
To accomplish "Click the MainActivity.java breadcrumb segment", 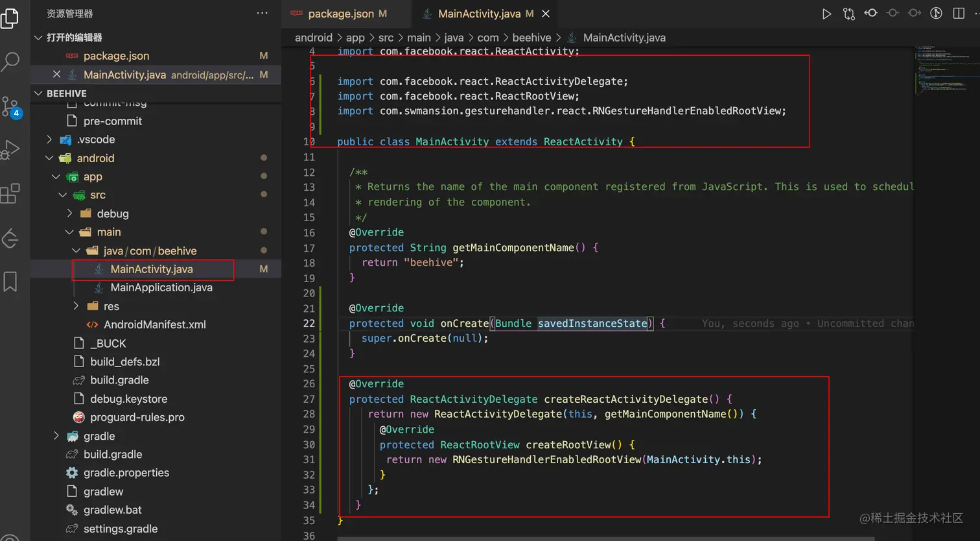I will (624, 38).
